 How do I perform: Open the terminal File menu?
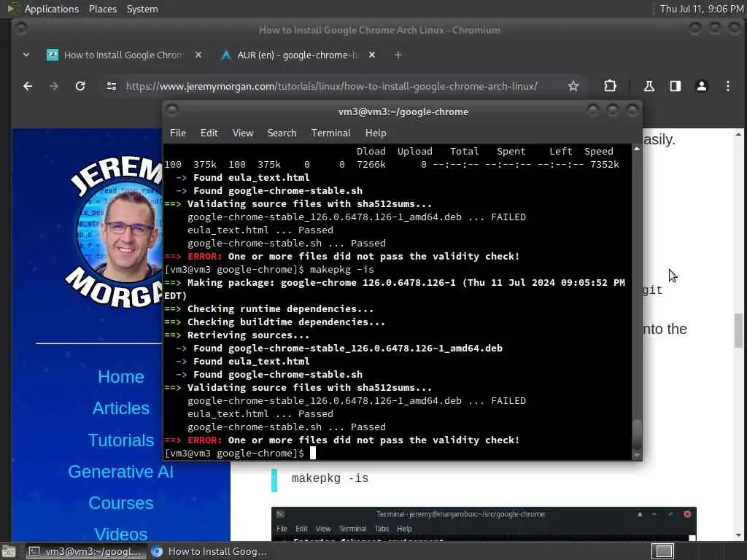coord(178,133)
